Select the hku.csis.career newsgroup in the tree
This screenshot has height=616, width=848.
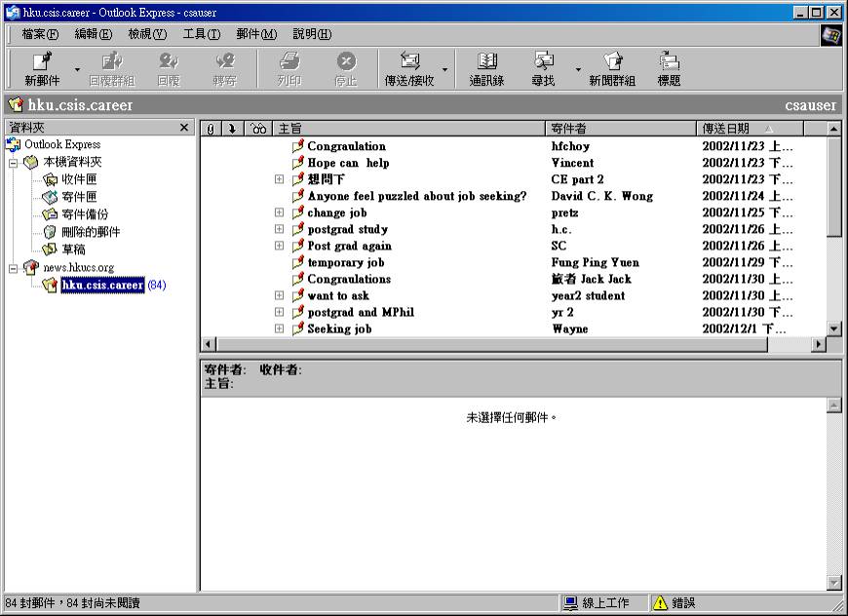(102, 285)
